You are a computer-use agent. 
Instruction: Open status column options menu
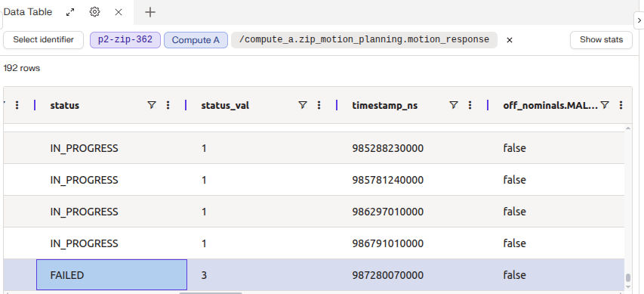click(168, 105)
